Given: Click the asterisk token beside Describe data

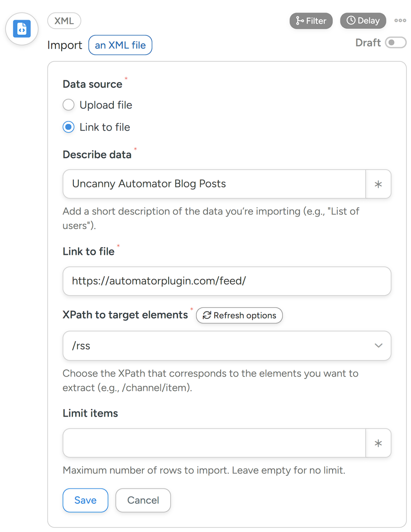Looking at the screenshot, I should pos(378,184).
